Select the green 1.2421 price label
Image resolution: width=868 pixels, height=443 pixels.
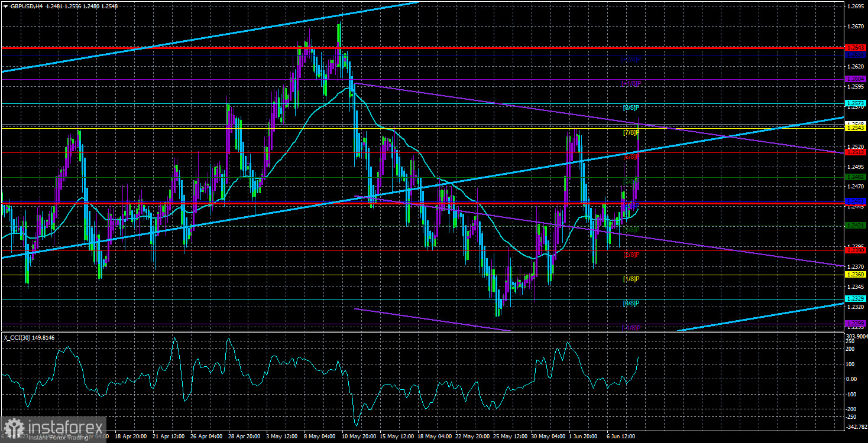tap(855, 226)
